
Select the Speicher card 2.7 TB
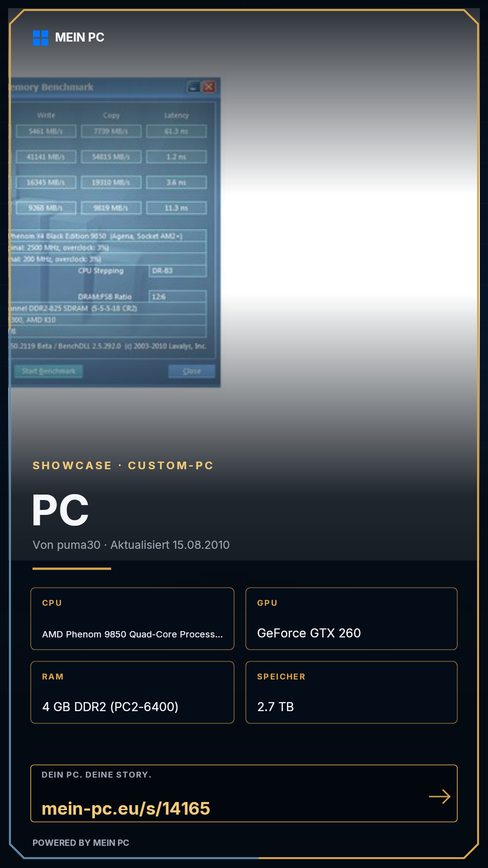tap(352, 693)
